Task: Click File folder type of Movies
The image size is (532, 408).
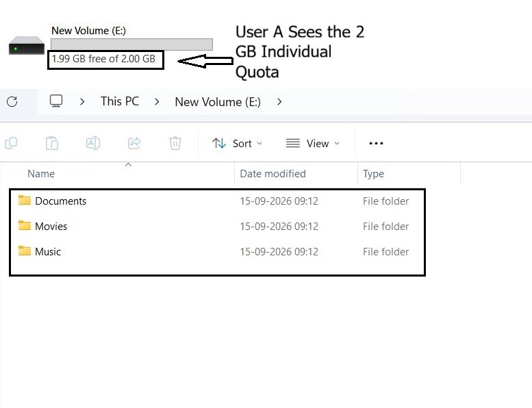Action: (x=385, y=227)
